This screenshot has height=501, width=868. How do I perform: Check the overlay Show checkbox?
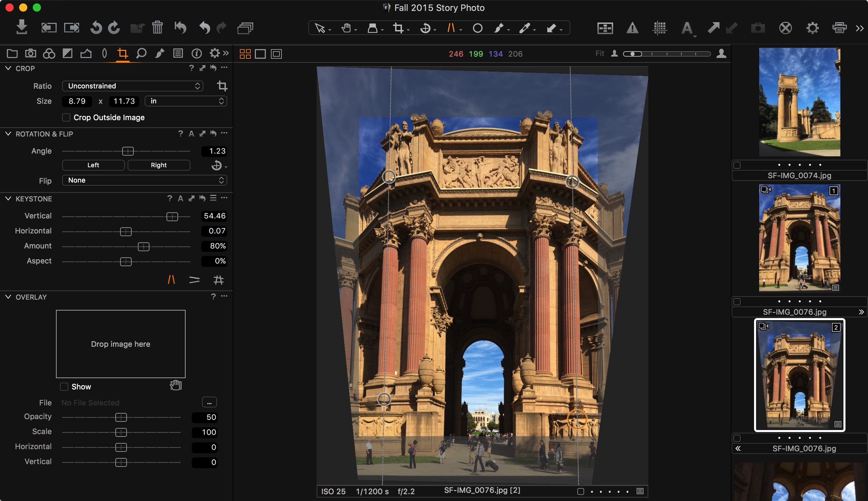pos(64,387)
